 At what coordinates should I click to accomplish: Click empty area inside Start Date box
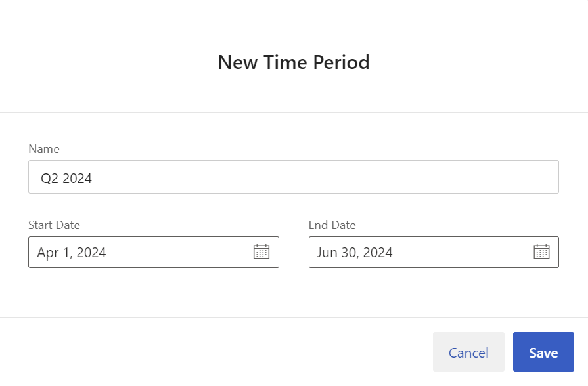point(180,252)
